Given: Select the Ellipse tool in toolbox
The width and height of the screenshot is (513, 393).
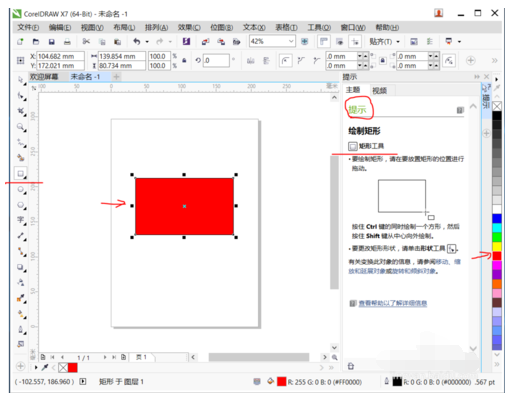Looking at the screenshot, I should pyautogui.click(x=21, y=189).
